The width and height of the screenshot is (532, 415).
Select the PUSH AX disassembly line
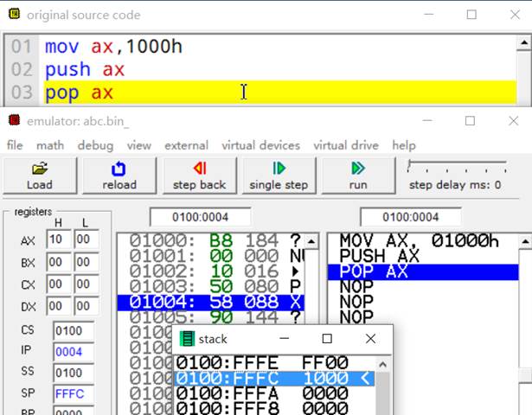point(379,256)
